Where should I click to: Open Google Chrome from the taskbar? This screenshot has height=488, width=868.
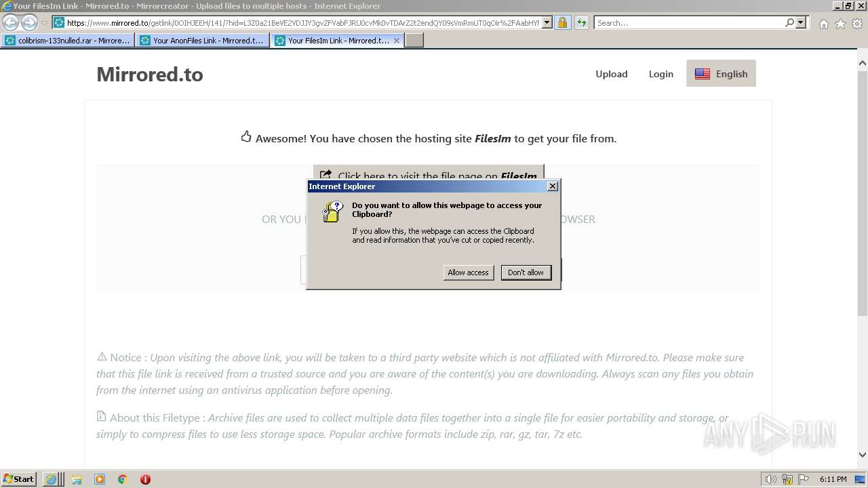123,479
